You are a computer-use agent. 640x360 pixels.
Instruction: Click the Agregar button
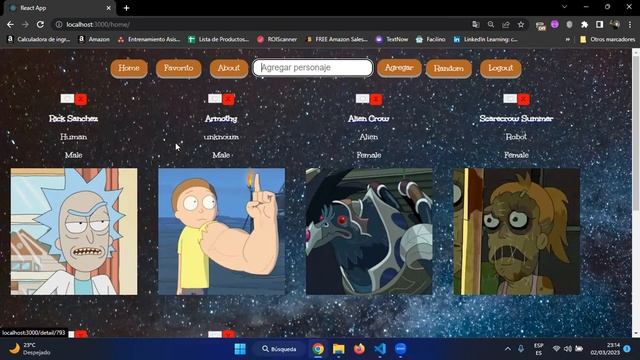tap(399, 68)
